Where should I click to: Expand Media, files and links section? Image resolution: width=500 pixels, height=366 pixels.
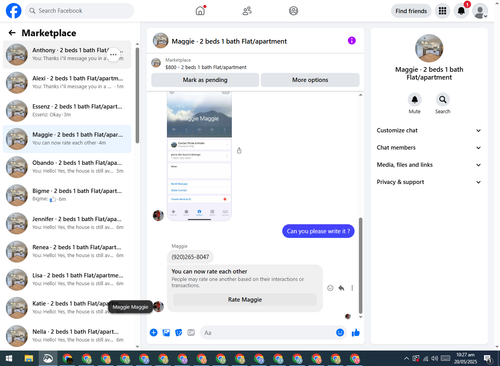click(x=429, y=165)
